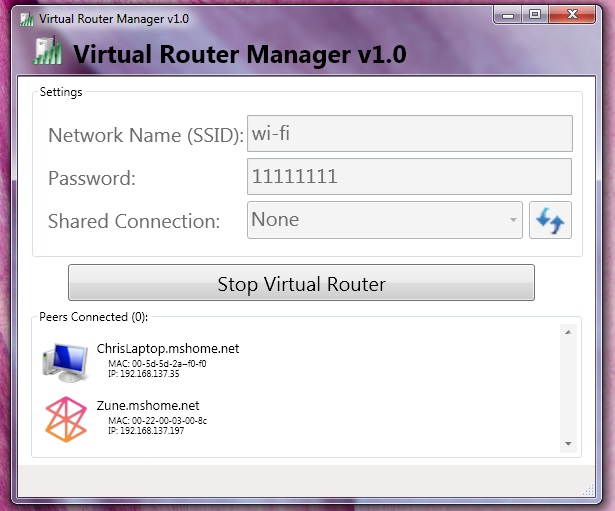The image size is (615, 511).
Task: Click the Network Name (SSID) label
Action: tap(146, 135)
